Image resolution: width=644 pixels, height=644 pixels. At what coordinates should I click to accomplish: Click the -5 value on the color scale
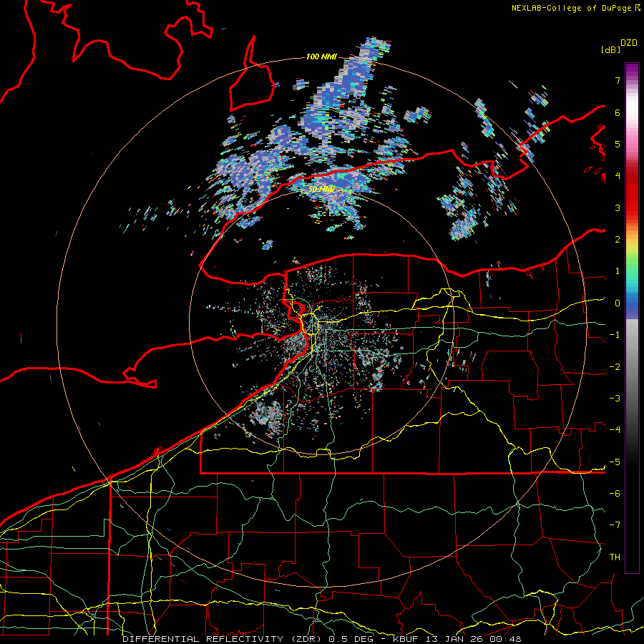615,462
